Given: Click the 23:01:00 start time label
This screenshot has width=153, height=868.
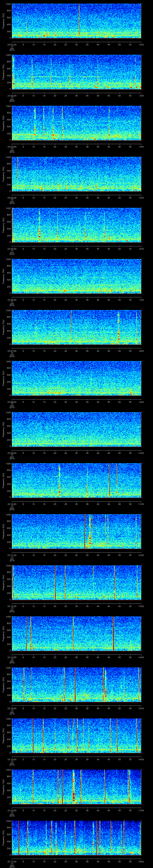Looking at the screenshot, I should 12,44.
